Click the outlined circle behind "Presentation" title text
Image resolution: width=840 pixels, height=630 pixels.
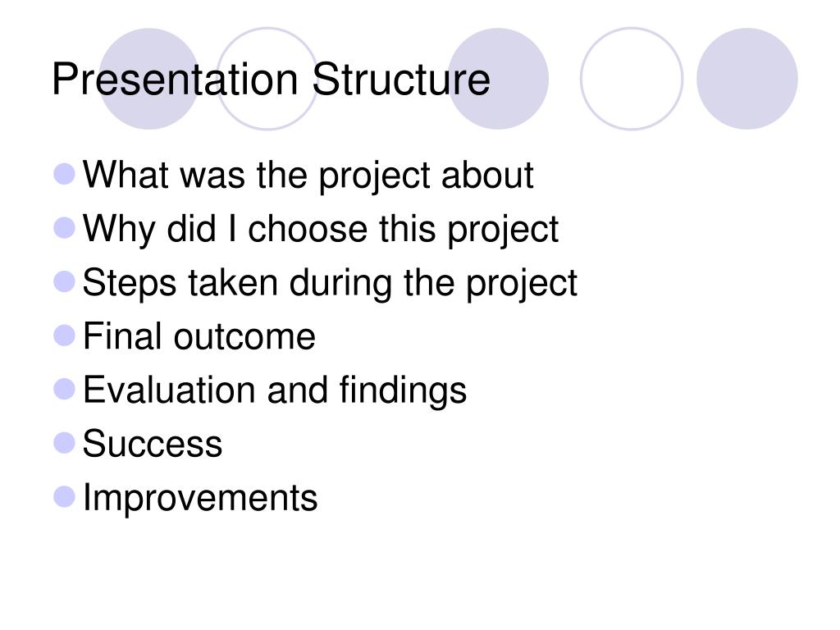[267, 79]
